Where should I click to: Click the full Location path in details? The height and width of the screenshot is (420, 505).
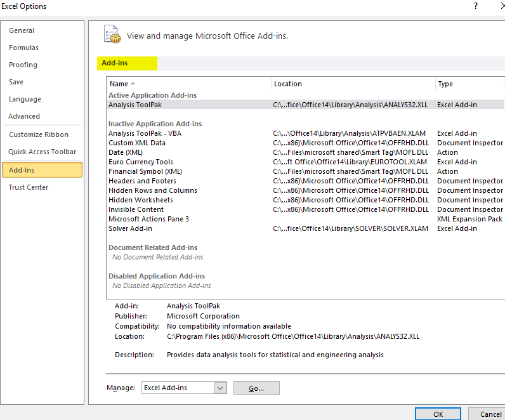tap(293, 336)
